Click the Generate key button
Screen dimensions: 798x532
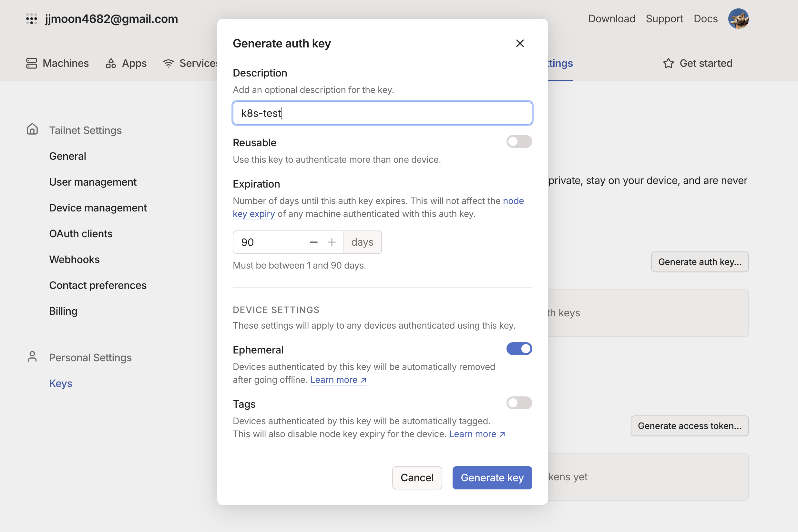tap(492, 478)
